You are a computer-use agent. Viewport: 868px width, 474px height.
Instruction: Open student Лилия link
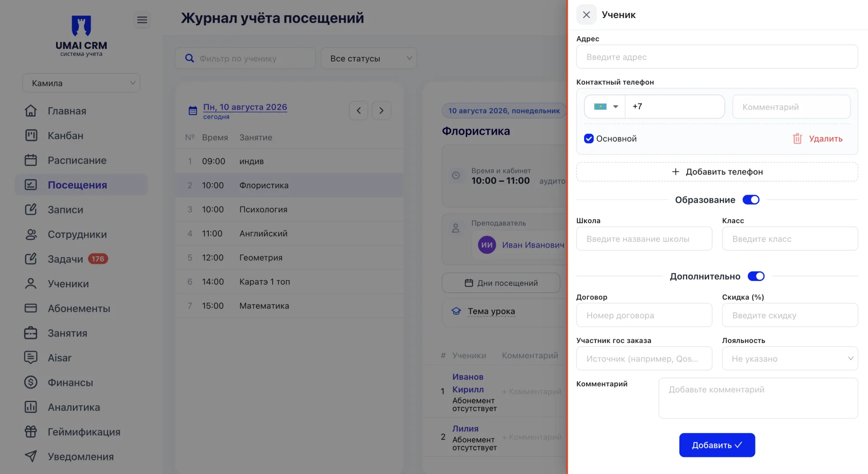pyautogui.click(x=465, y=428)
